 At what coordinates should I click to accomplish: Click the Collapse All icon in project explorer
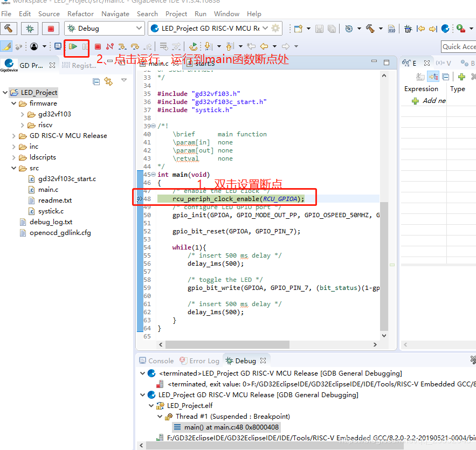click(x=96, y=81)
